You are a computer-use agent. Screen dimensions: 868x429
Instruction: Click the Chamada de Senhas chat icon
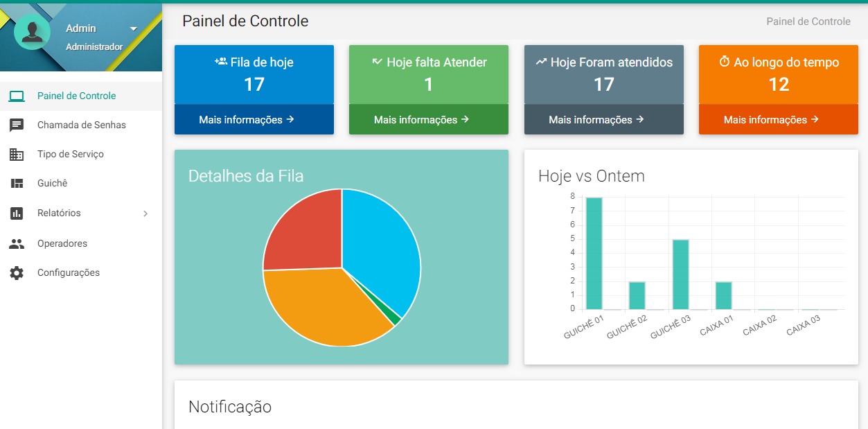tap(17, 125)
